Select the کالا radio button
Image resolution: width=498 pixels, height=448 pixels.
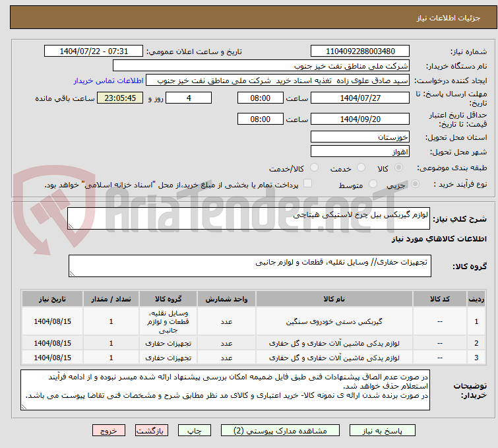click(398, 168)
